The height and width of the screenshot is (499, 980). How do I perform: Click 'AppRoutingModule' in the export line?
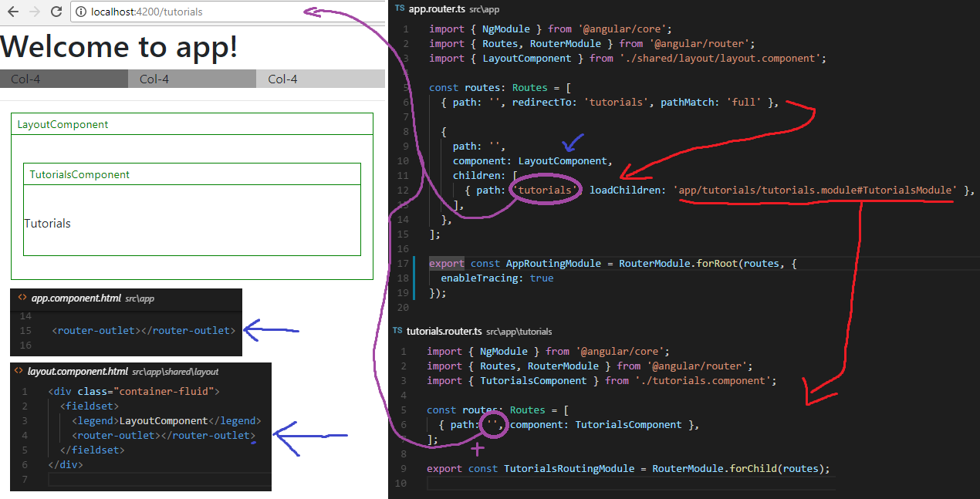pos(553,264)
